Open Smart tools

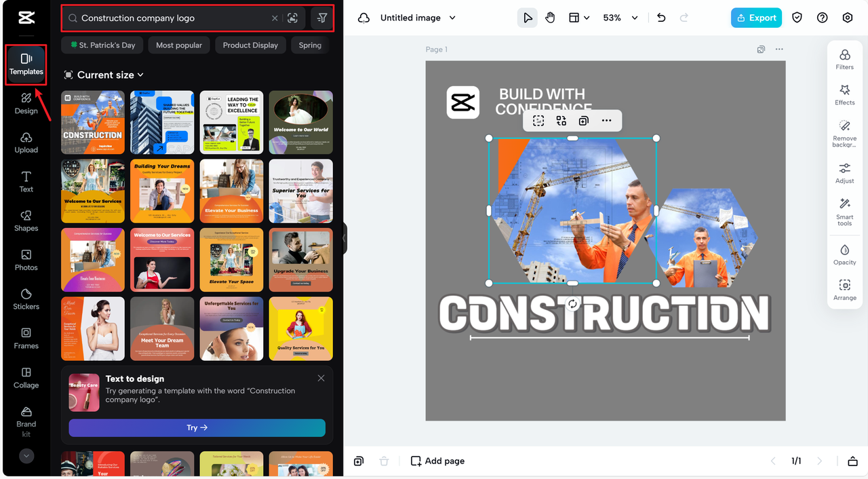click(845, 212)
